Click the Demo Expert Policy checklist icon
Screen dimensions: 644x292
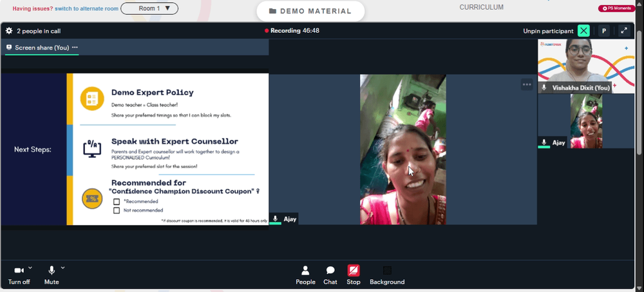coord(92,99)
